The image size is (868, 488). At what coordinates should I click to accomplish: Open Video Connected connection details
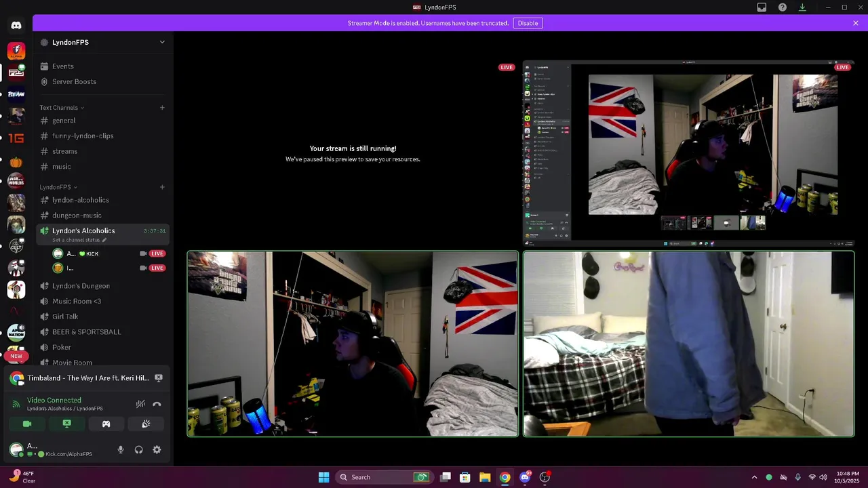(x=54, y=401)
